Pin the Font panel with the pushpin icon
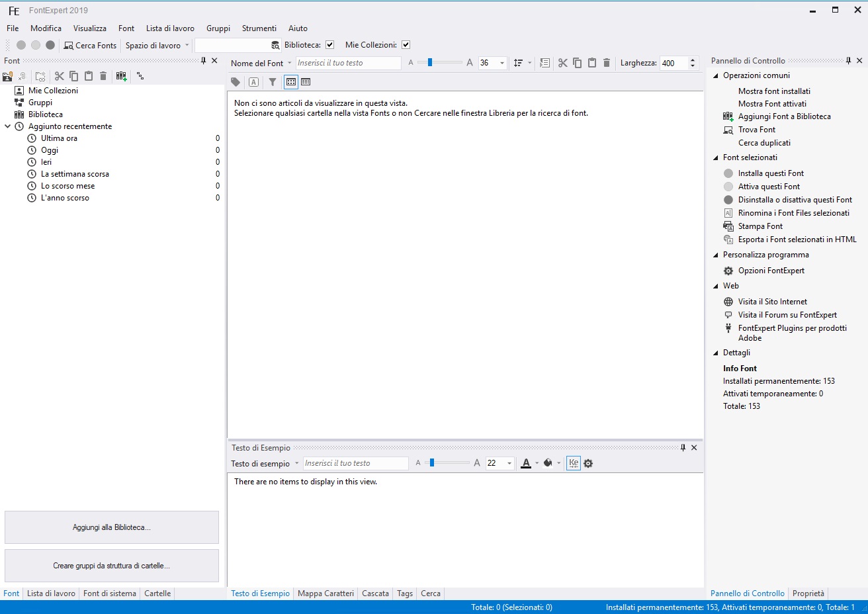Screen dimensions: 868x614 pyautogui.click(x=203, y=60)
